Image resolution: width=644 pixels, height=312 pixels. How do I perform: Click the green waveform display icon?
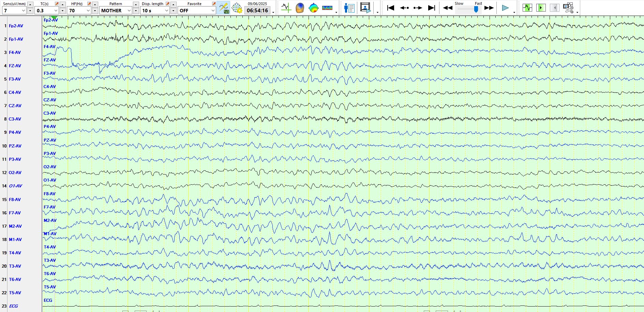(x=527, y=8)
